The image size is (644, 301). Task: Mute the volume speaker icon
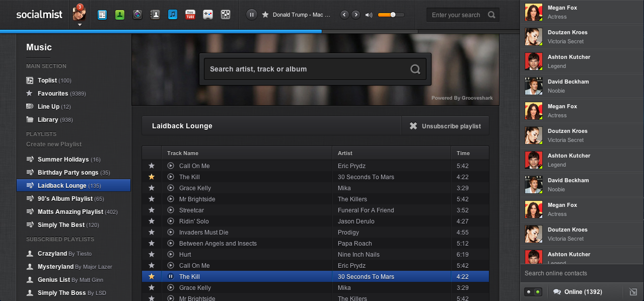click(369, 15)
